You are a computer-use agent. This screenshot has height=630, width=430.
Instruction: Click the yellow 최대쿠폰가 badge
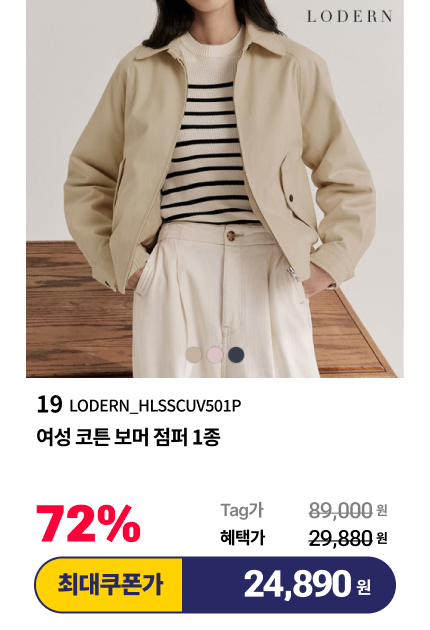(x=109, y=585)
